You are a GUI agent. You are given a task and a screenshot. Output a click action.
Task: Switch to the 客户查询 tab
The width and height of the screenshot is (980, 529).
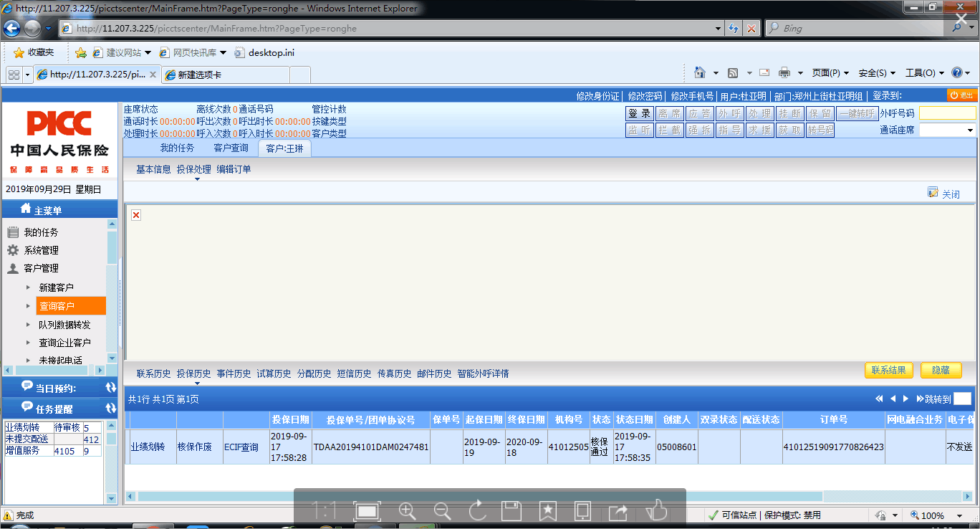(x=231, y=148)
